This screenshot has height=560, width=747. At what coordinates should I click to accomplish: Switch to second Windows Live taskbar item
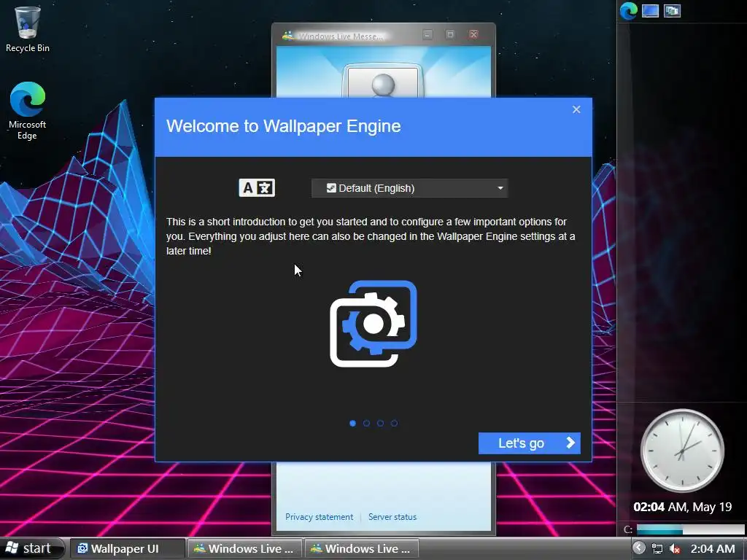click(x=362, y=548)
